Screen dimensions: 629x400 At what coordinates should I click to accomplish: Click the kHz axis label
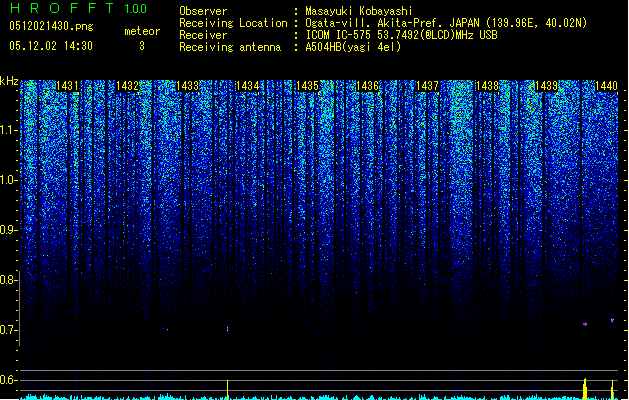coord(9,81)
